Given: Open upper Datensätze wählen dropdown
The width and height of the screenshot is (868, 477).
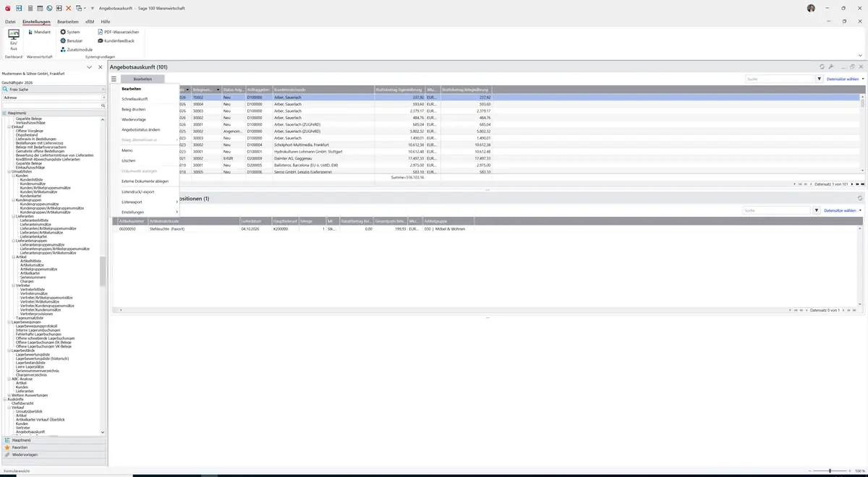Looking at the screenshot, I should point(845,79).
